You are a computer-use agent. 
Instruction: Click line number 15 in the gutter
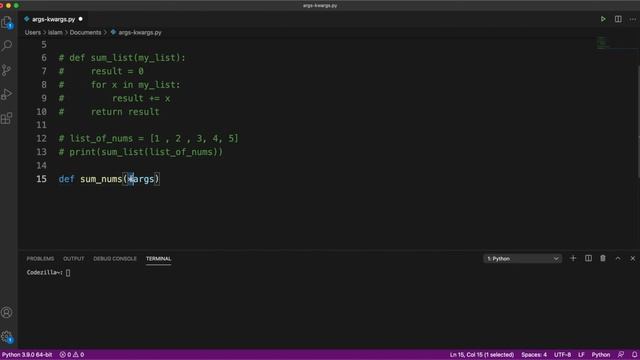pos(41,179)
